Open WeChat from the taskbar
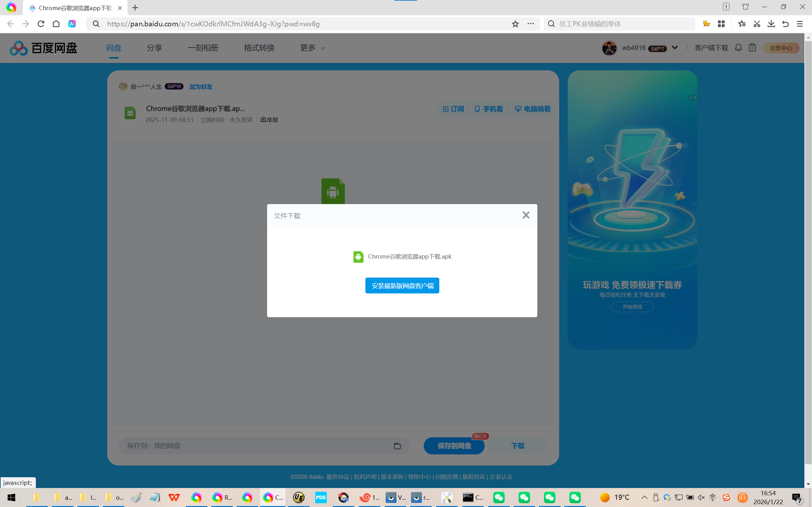Image resolution: width=812 pixels, height=507 pixels. coord(499,497)
